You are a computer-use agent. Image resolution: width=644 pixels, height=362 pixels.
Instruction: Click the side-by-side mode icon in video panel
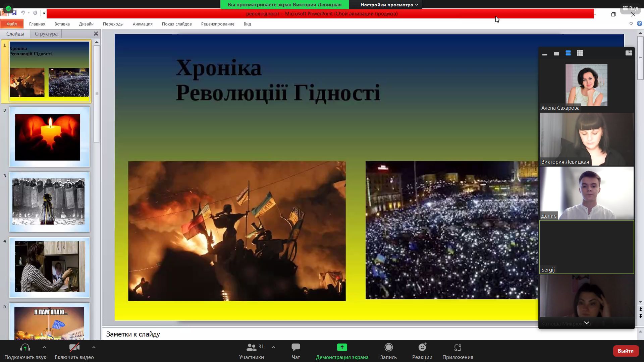(x=629, y=53)
